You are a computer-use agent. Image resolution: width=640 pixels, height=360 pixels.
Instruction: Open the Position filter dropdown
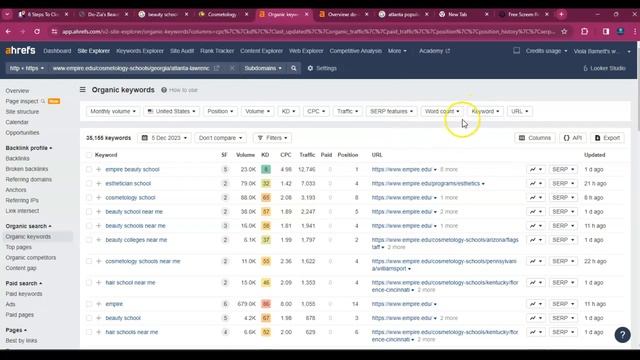tap(220, 111)
